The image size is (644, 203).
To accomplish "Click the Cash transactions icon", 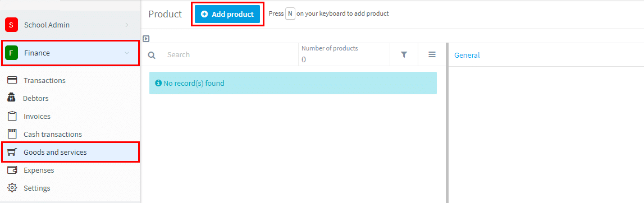I will coord(12,134).
